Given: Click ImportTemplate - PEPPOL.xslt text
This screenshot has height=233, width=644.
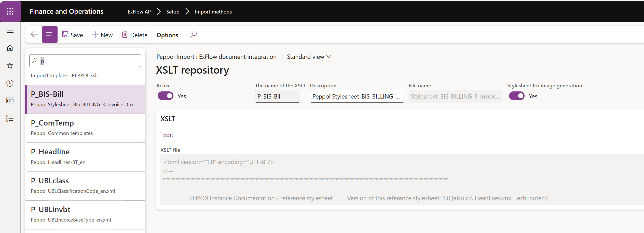Looking at the screenshot, I should point(64,75).
